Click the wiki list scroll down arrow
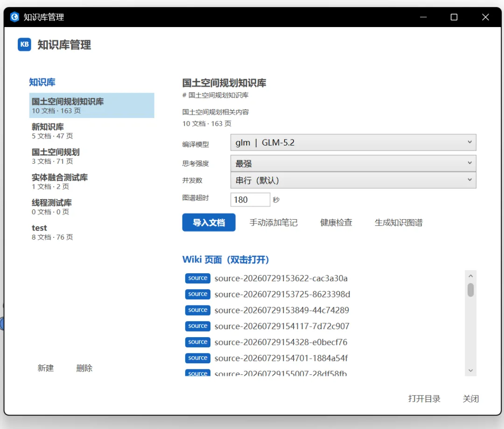 coord(470,371)
